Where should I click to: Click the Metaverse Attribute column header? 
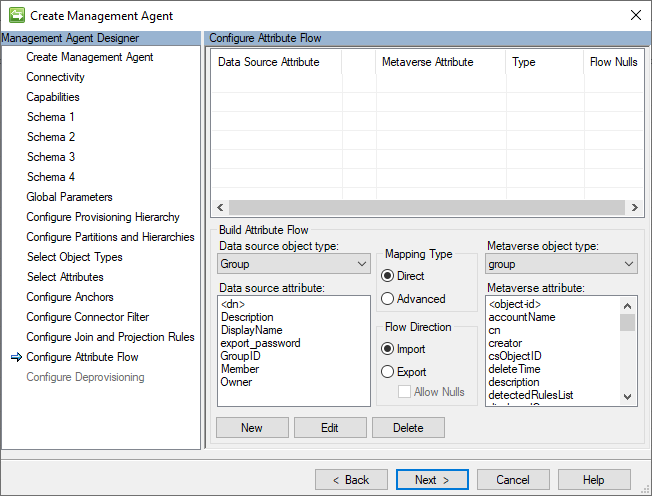[x=440, y=62]
